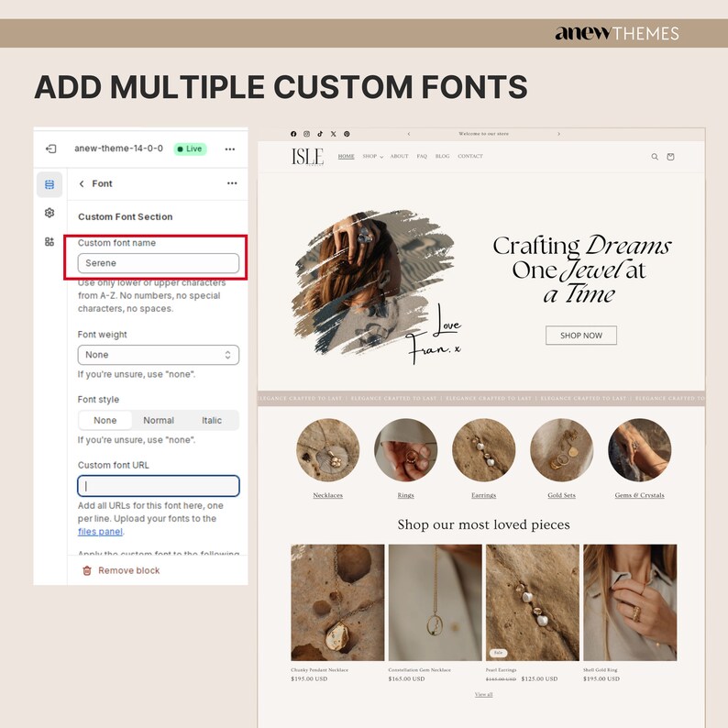Open the Theme settings gear icon
Image resolution: width=728 pixels, height=728 pixels.
[50, 213]
